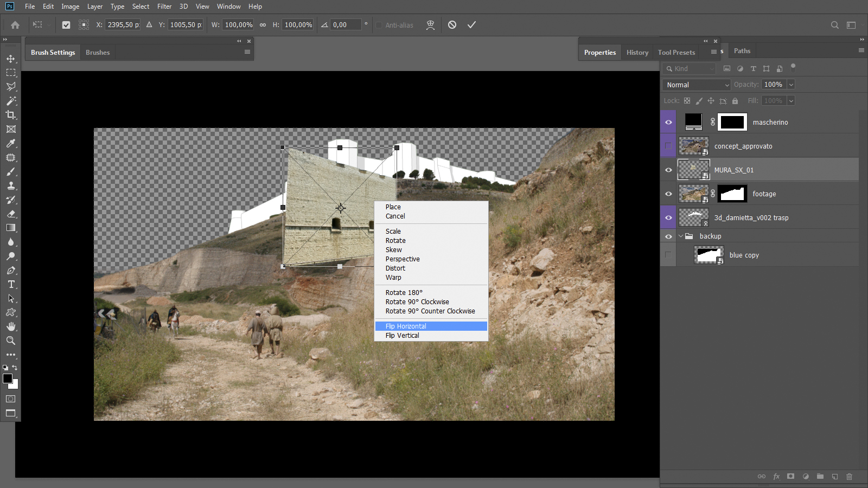868x488 pixels.
Task: Switch to the History tab
Action: pyautogui.click(x=637, y=53)
